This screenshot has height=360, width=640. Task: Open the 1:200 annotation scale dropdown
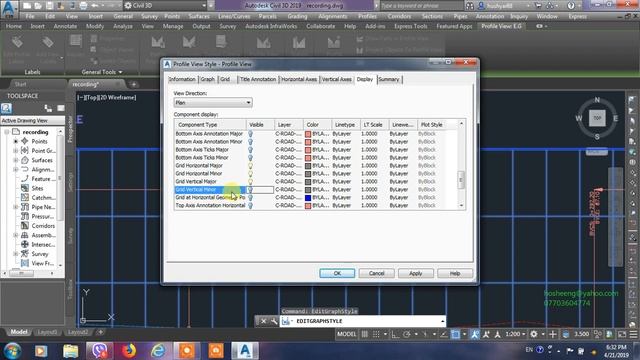pyautogui.click(x=515, y=334)
